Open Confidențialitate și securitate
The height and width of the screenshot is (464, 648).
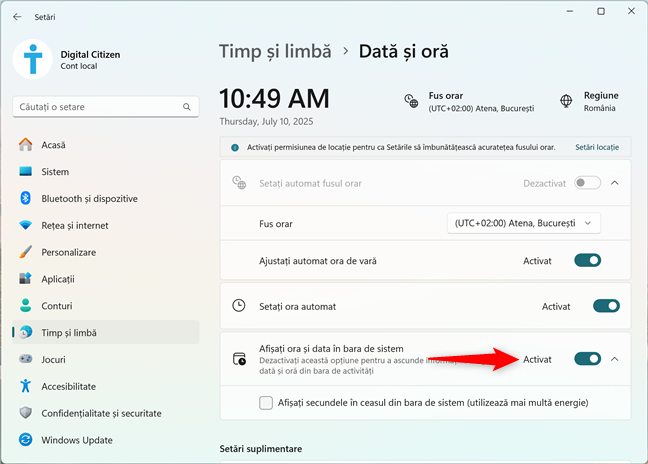[106, 413]
